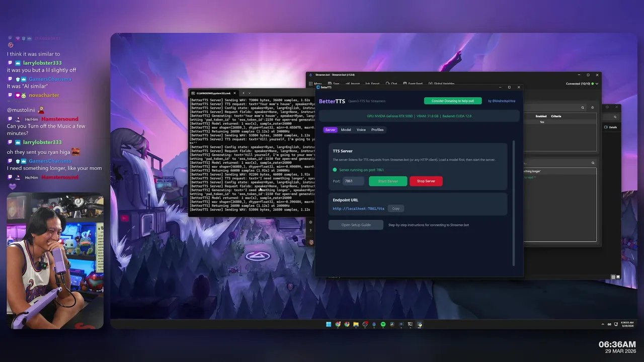Click the Port input field showing 7861
The width and height of the screenshot is (644, 362).
click(x=353, y=181)
